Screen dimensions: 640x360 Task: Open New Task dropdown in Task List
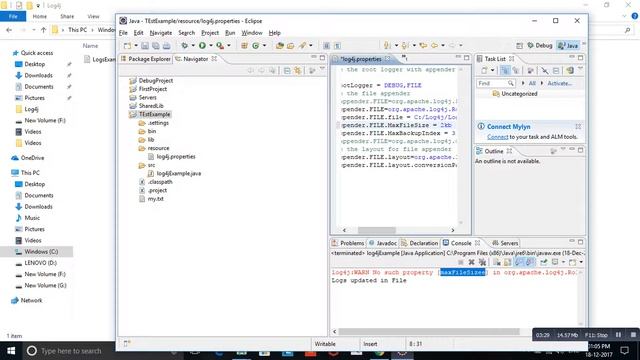click(x=493, y=71)
